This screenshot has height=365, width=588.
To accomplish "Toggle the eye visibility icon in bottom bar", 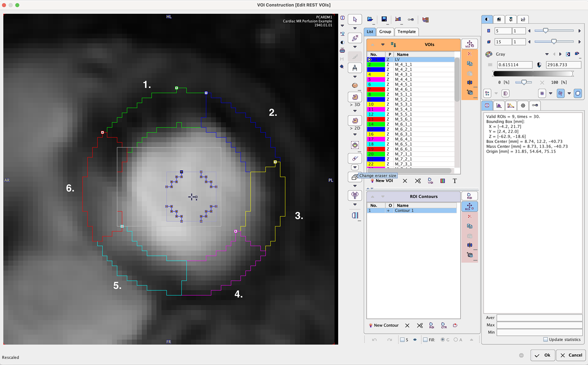I will point(414,340).
